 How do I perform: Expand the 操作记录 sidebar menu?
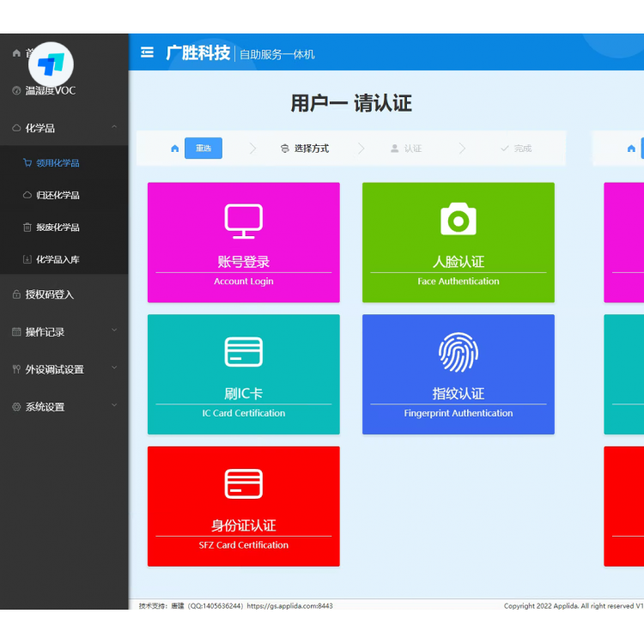pos(114,331)
